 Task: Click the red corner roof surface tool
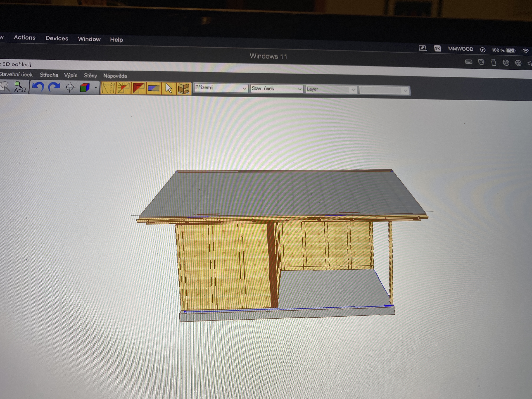pos(138,88)
